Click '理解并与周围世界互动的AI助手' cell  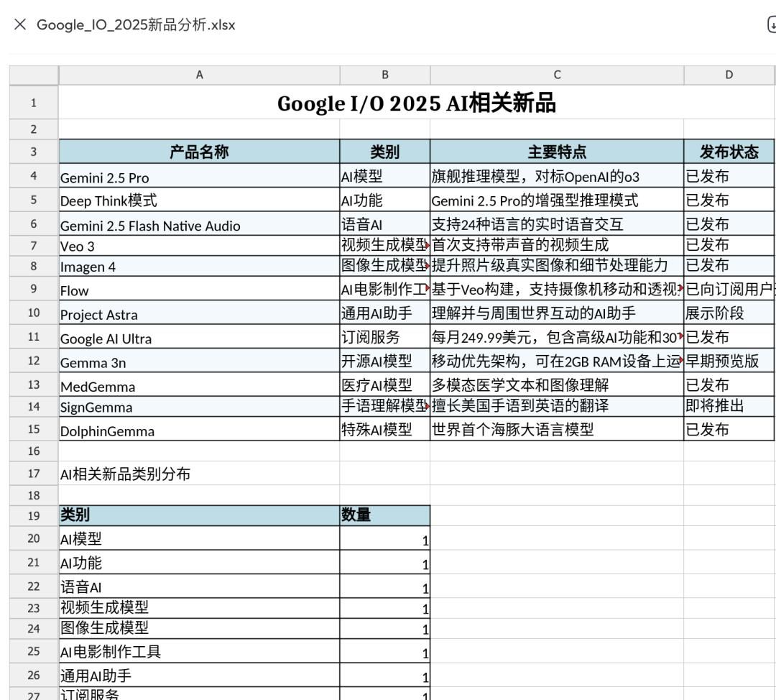557,313
